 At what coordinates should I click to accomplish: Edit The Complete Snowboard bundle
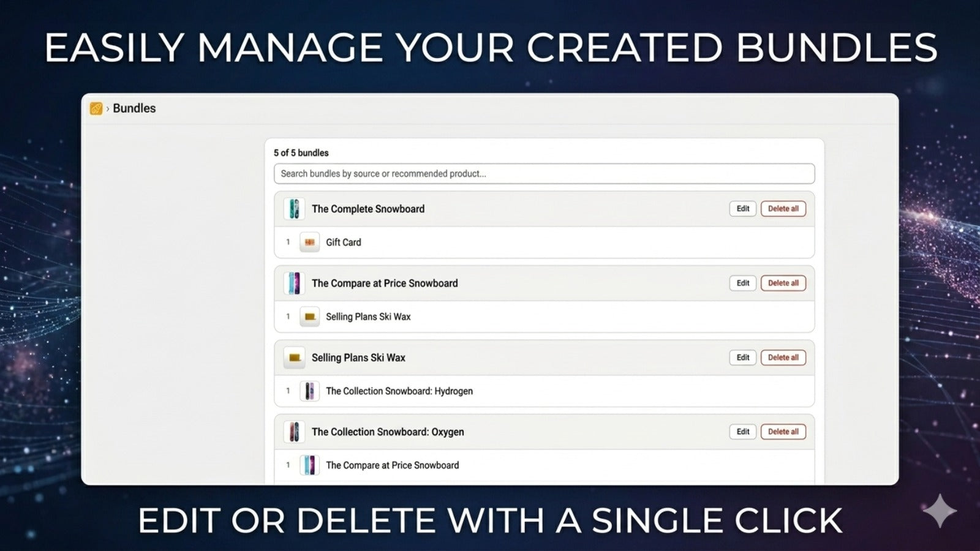tap(743, 209)
